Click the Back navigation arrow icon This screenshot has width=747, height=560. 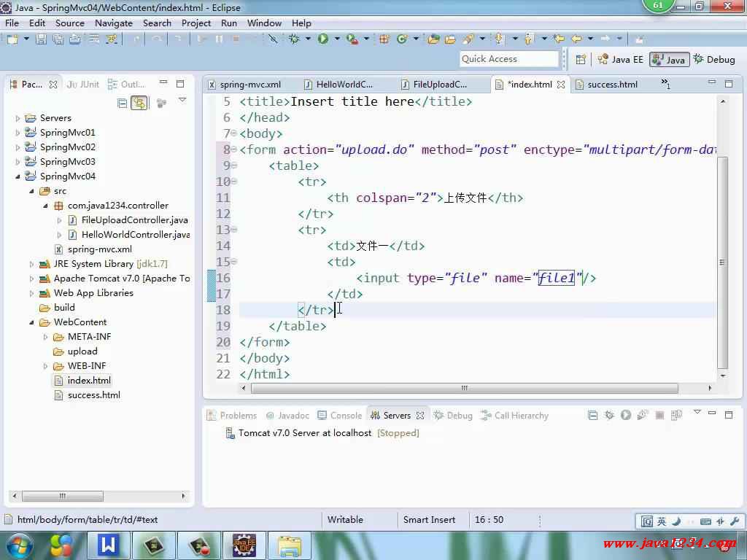click(x=576, y=39)
